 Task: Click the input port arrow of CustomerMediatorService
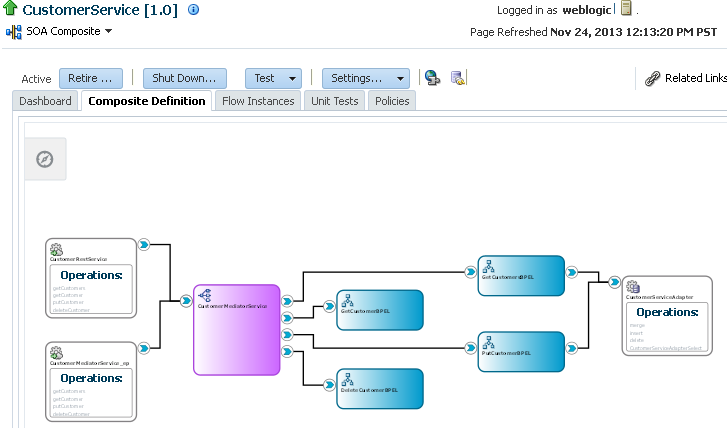(x=186, y=301)
